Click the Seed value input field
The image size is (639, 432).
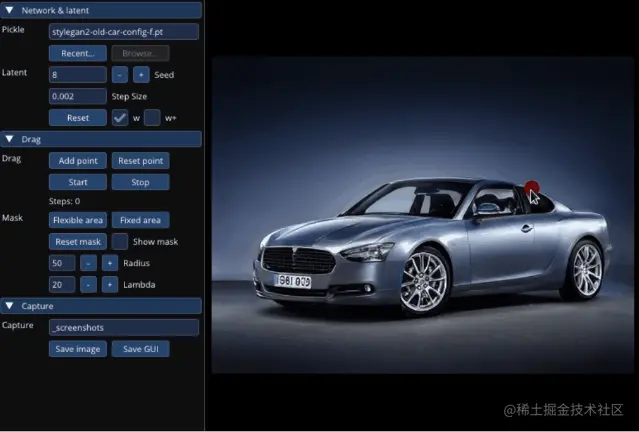[78, 75]
